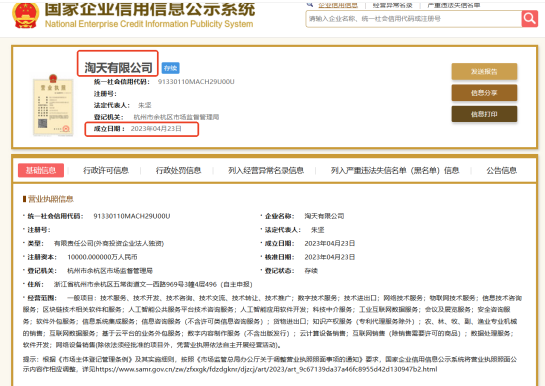The image size is (545, 386).
Task: Click the blue 存续 status badge
Action: tap(170, 68)
